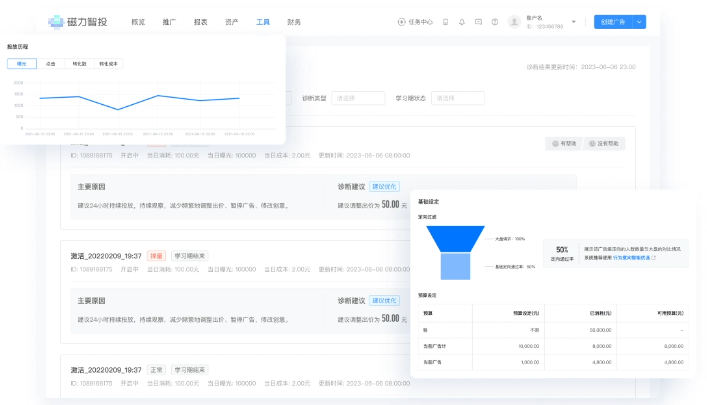Click the 诊断结果更新时间 timestamp text

(581, 67)
